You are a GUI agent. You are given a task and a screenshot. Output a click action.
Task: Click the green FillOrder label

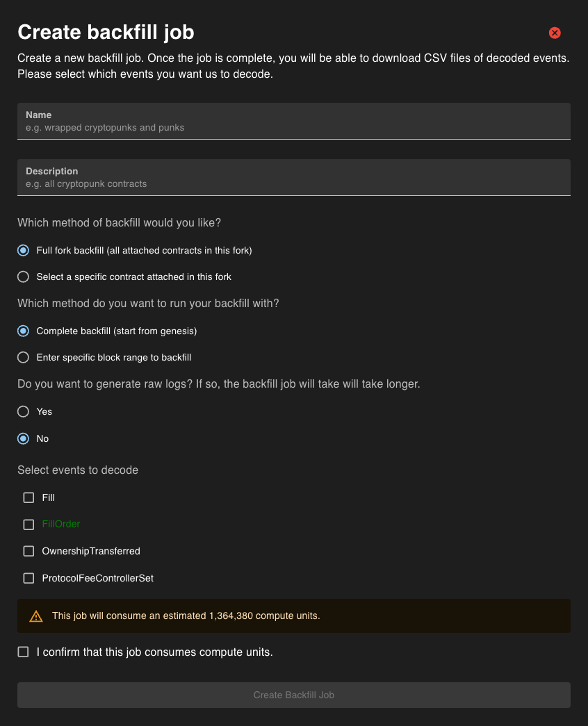click(x=61, y=525)
